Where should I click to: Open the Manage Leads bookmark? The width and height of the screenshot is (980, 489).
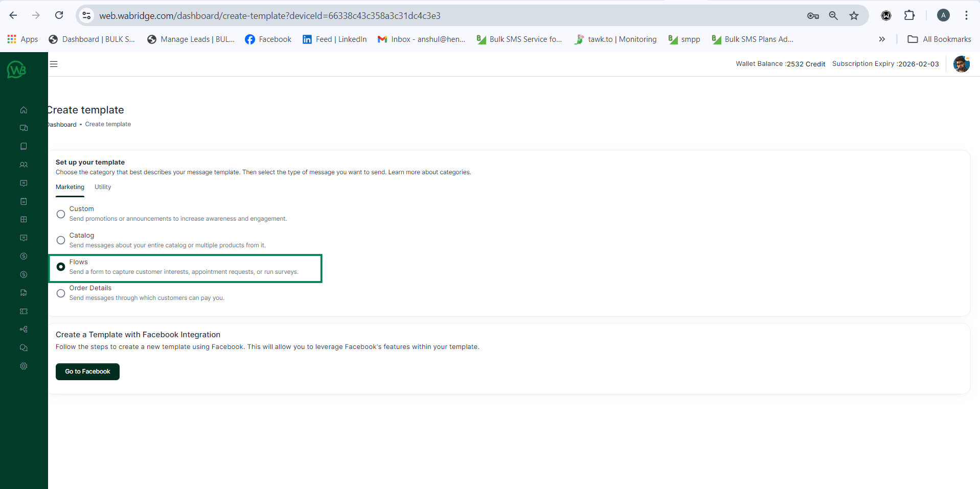click(191, 39)
